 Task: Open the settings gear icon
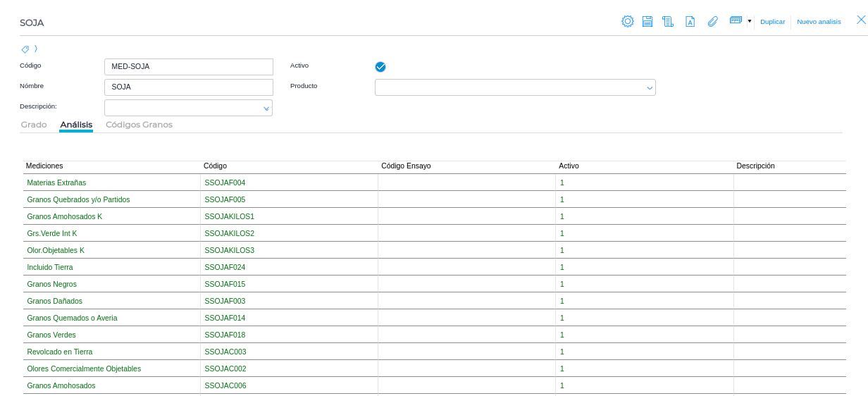tap(627, 21)
